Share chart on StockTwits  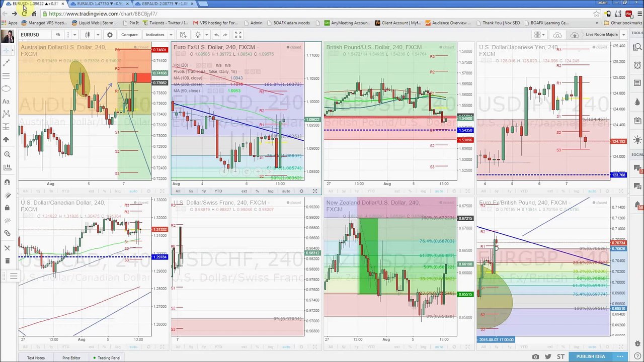560,356
